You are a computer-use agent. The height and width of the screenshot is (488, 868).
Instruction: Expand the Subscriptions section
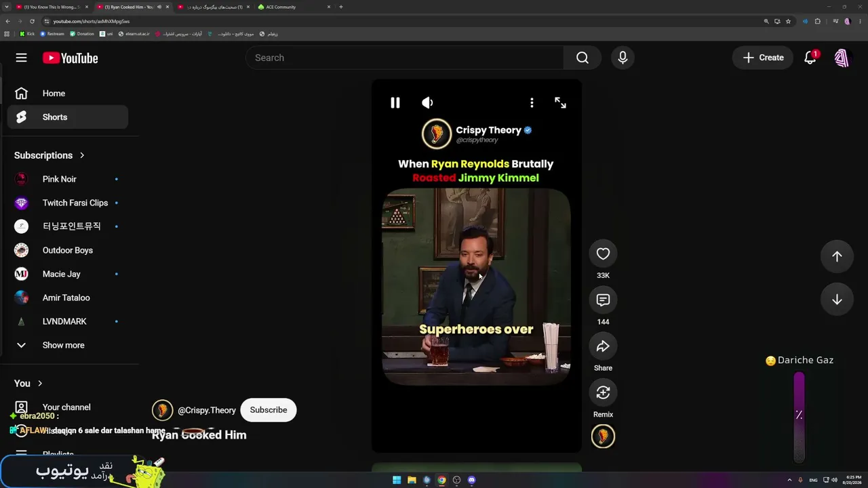pos(50,155)
